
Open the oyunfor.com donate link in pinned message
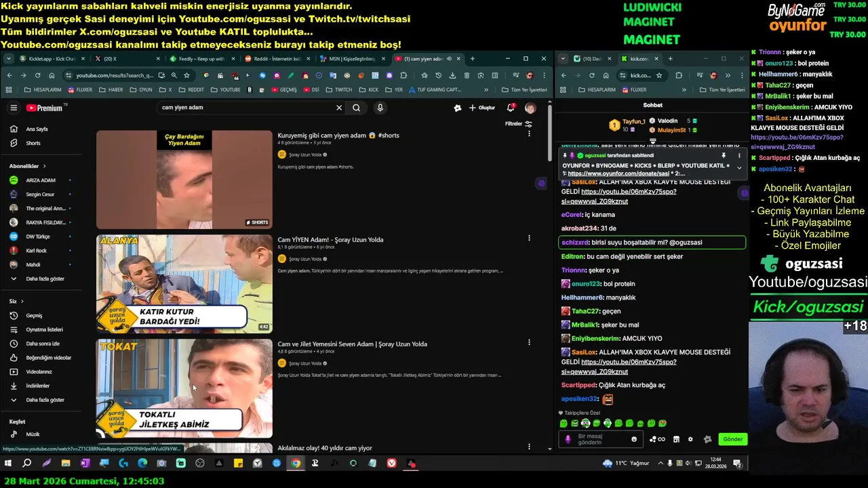tap(618, 174)
